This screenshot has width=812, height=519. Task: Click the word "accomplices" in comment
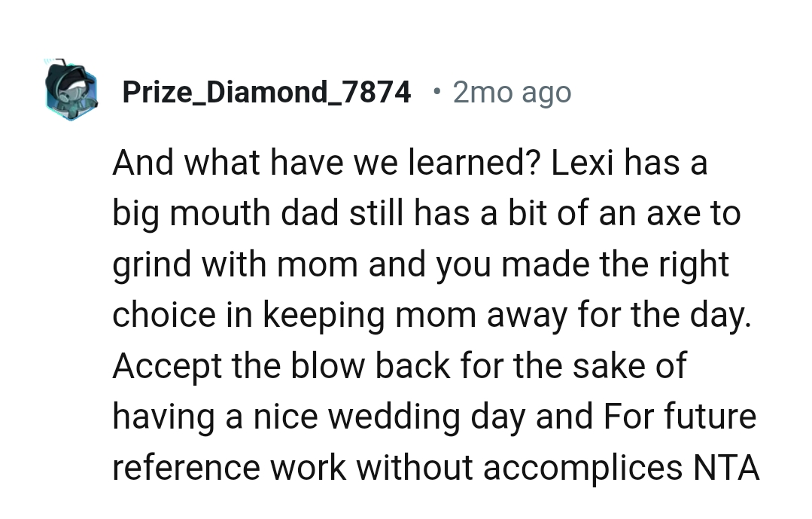[582, 467]
